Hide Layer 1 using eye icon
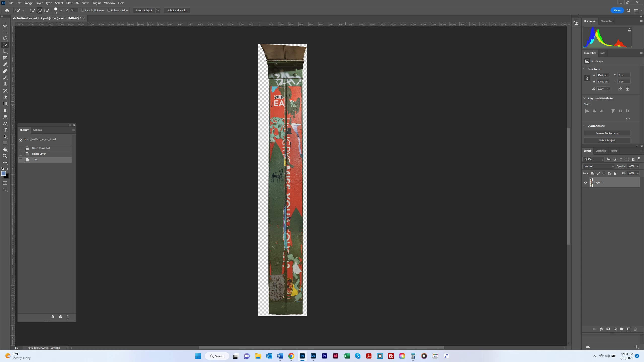Image resolution: width=644 pixels, height=362 pixels. click(x=585, y=183)
